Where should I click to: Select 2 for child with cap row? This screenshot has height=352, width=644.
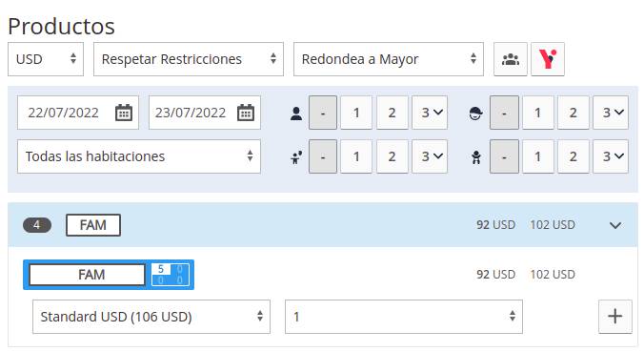pos(573,113)
